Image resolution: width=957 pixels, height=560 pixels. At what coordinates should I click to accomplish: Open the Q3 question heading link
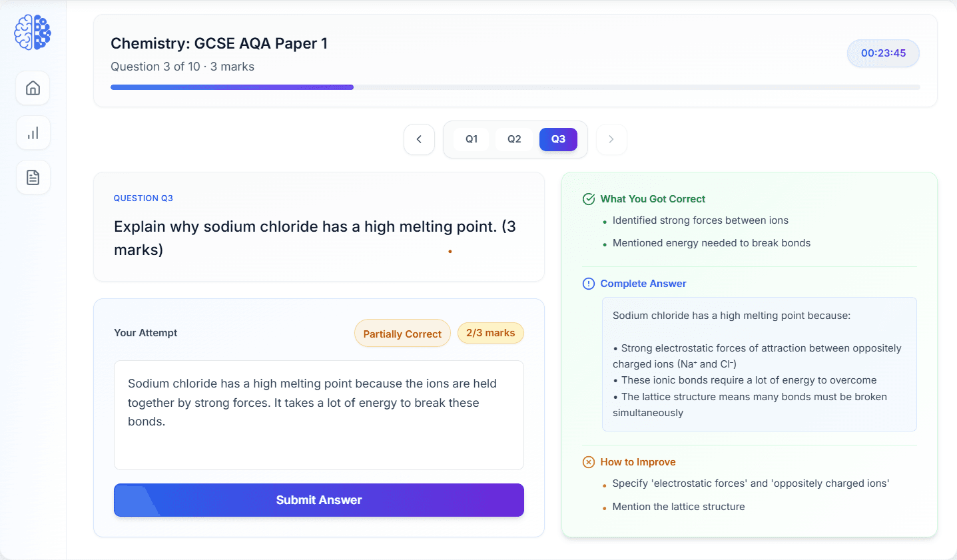pos(143,198)
